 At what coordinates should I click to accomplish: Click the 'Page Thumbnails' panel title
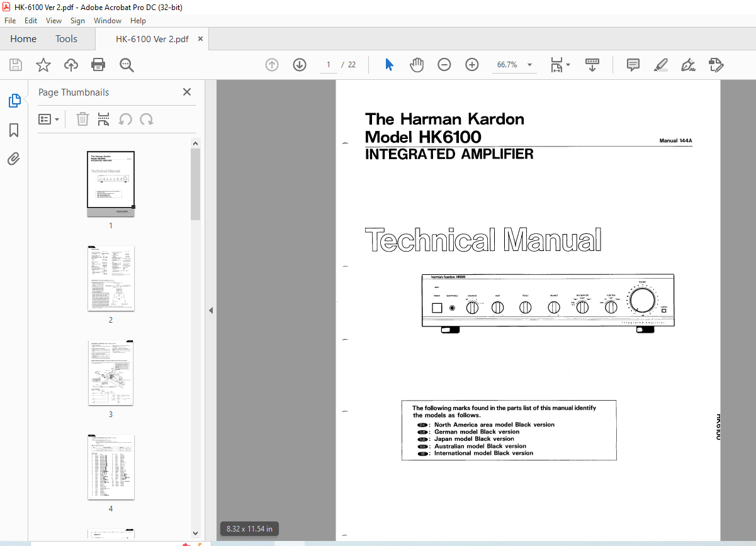[74, 92]
